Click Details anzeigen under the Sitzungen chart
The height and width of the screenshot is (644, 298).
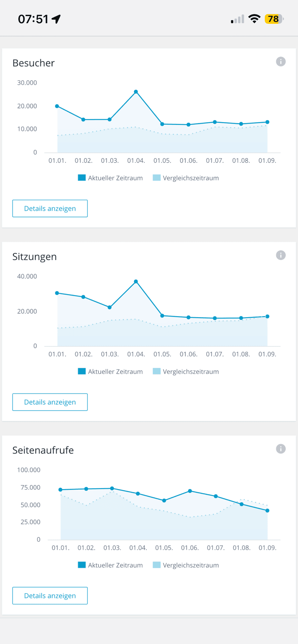[x=50, y=402]
